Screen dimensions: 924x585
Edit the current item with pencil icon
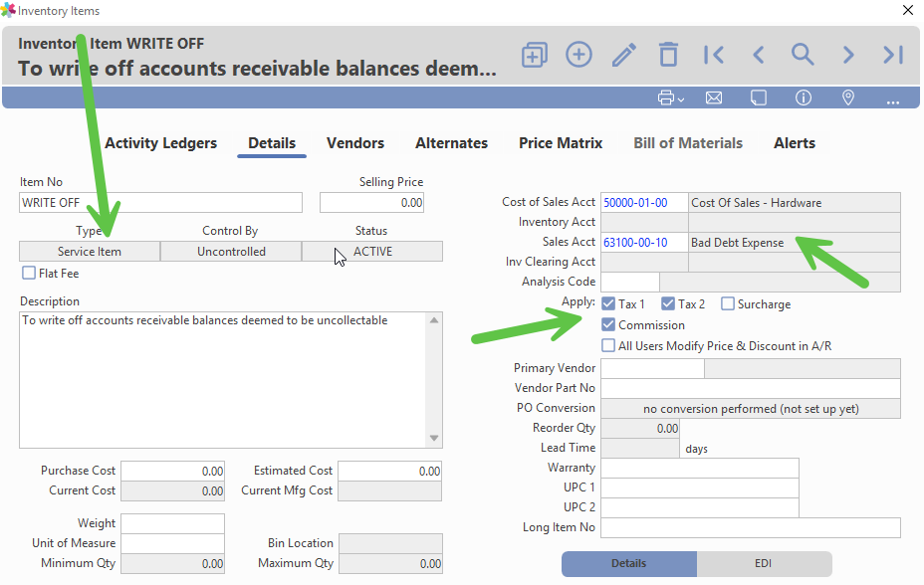tap(623, 55)
